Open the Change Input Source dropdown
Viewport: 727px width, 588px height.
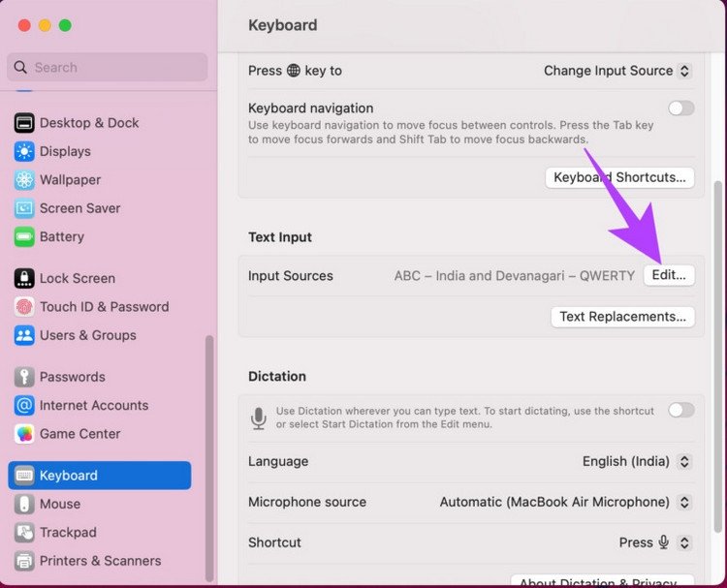tap(617, 71)
